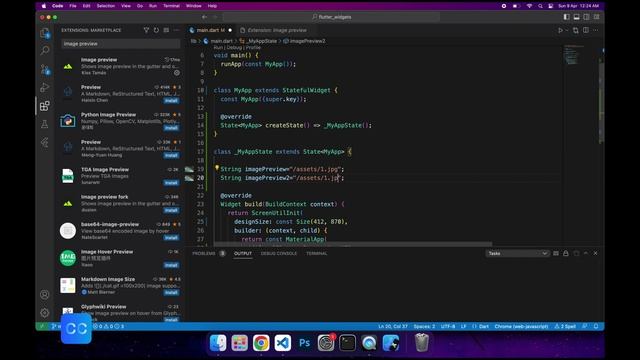
Task: Install TGA Image Preview extension
Action: click(171, 182)
